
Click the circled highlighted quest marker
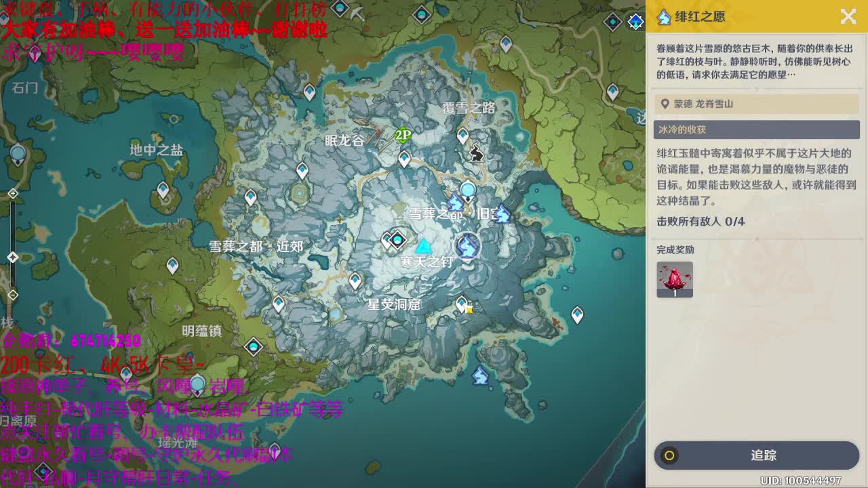tap(467, 247)
